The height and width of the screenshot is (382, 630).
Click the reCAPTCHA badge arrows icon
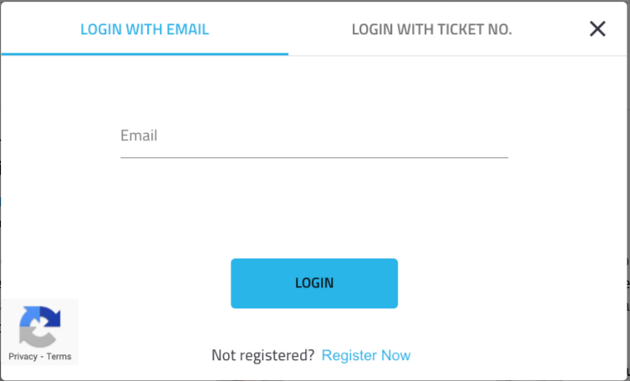click(x=40, y=327)
